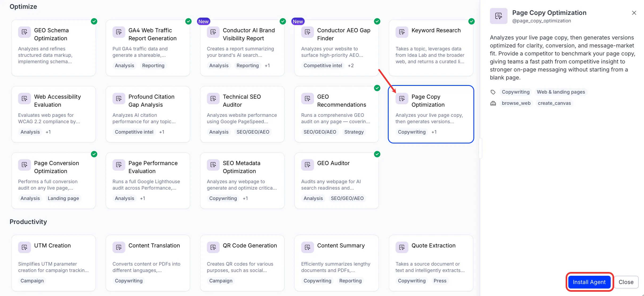The image size is (644, 296).
Task: Click SEO/GEO/AEO tag on Technical SEO Auditor
Action: coord(253,132)
